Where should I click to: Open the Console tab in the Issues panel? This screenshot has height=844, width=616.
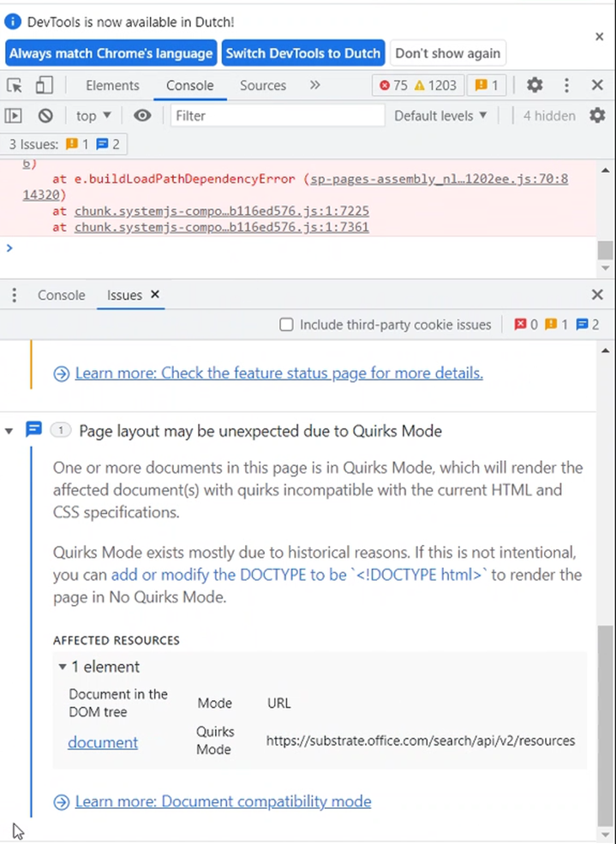61,295
